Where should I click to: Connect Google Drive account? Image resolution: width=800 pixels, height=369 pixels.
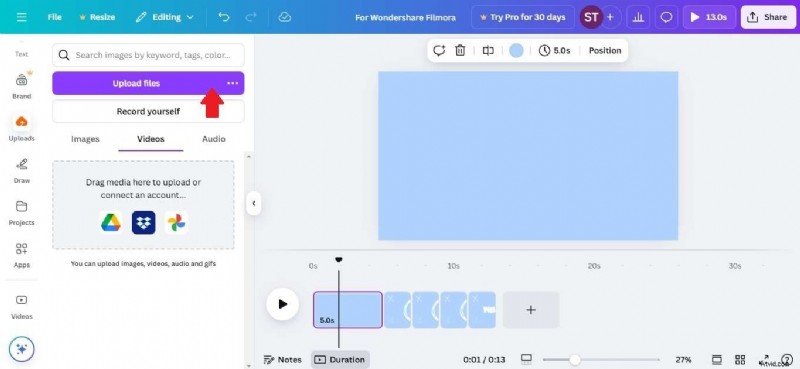point(111,223)
